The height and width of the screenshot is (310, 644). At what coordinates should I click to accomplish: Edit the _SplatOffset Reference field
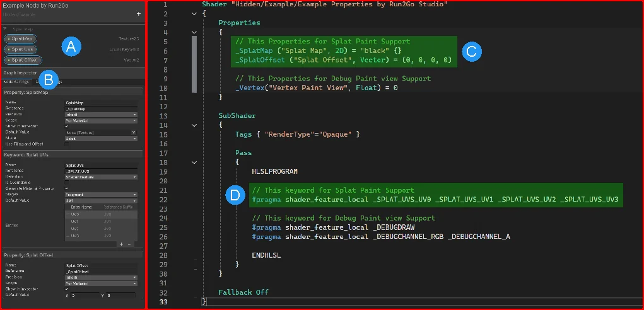click(101, 272)
